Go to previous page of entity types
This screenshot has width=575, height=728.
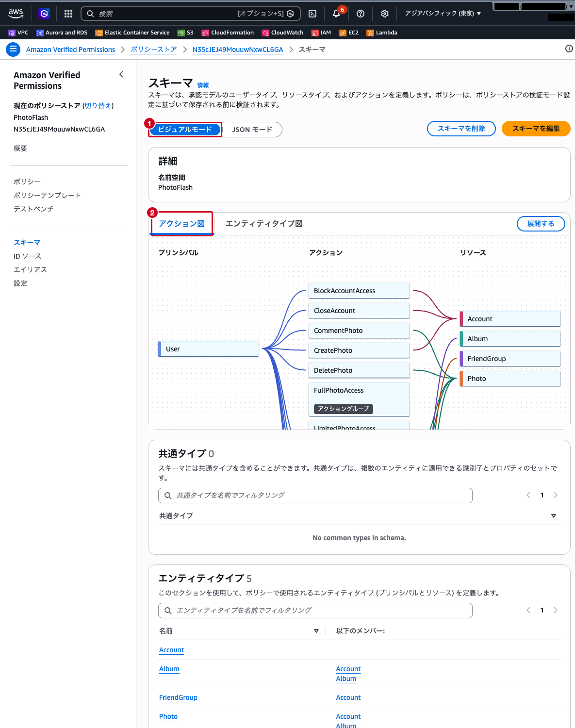(528, 610)
